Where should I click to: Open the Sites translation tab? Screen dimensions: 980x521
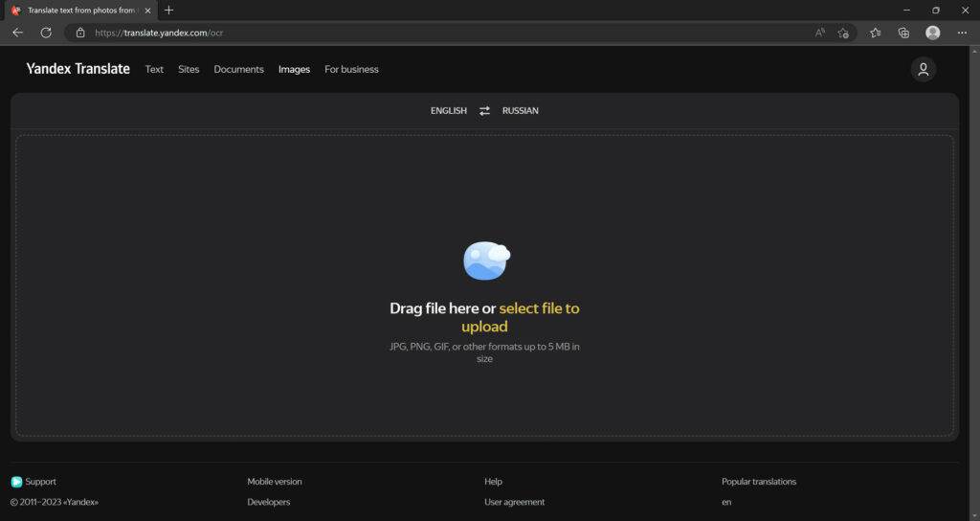[189, 70]
